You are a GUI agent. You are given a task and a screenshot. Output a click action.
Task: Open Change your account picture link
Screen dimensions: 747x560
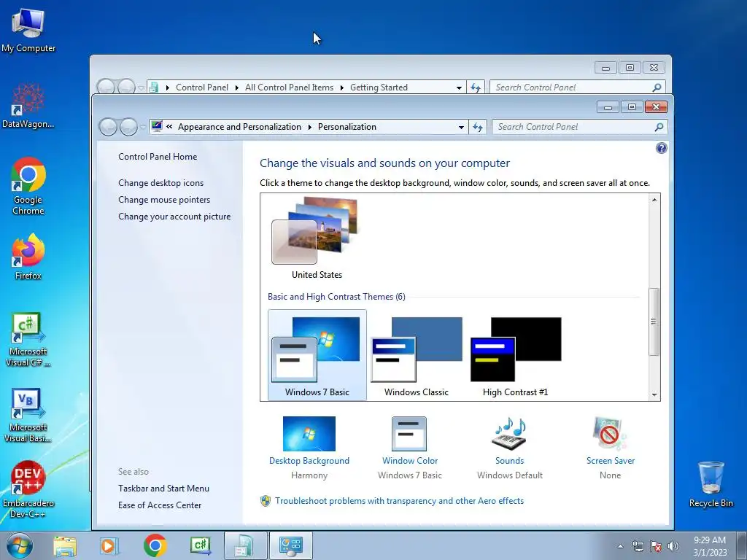pos(174,216)
